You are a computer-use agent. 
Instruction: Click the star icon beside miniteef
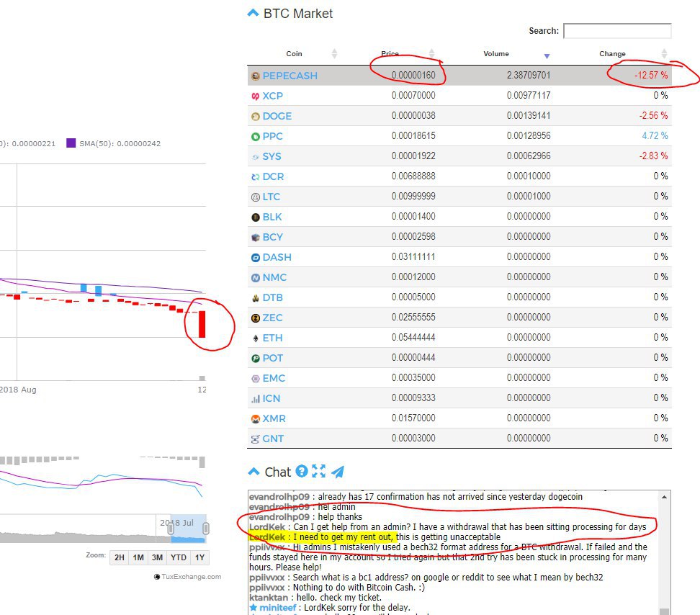(253, 607)
